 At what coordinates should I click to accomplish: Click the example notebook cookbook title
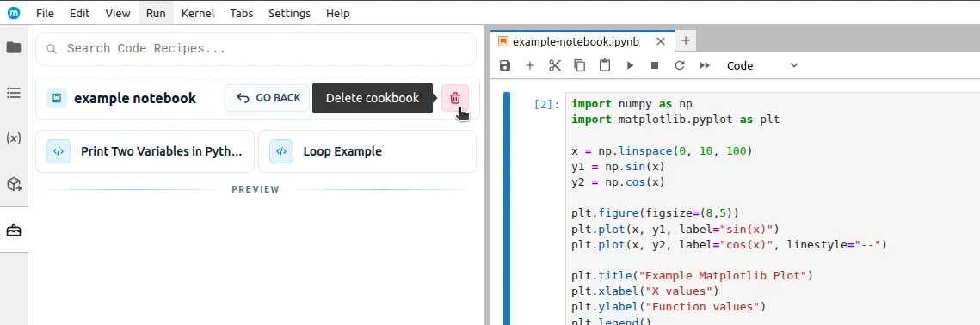pyautogui.click(x=135, y=98)
